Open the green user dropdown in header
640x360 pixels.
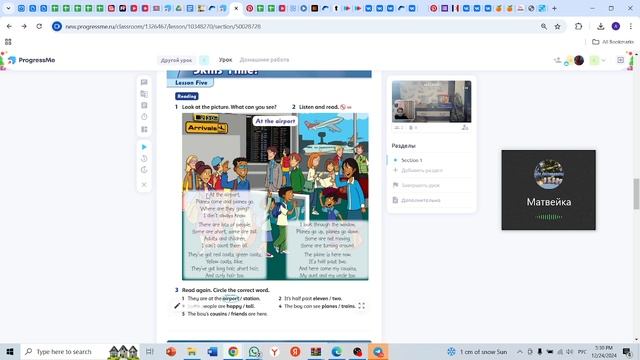click(x=598, y=60)
